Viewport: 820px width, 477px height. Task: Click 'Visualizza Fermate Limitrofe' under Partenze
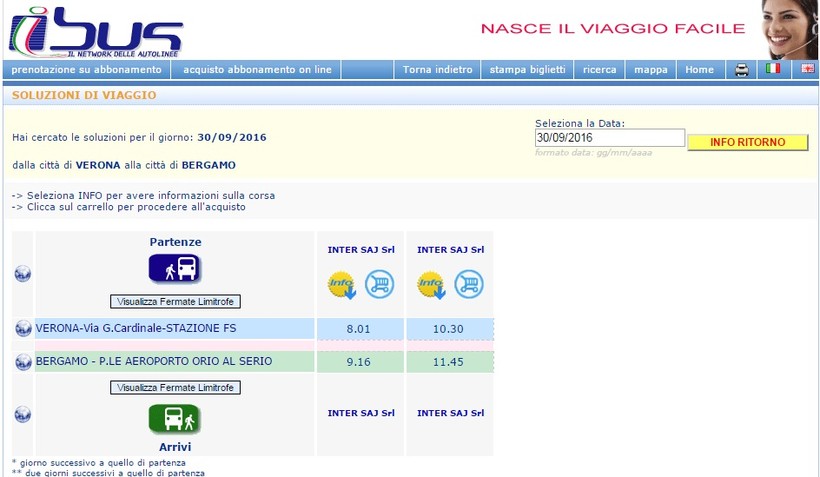(x=175, y=302)
